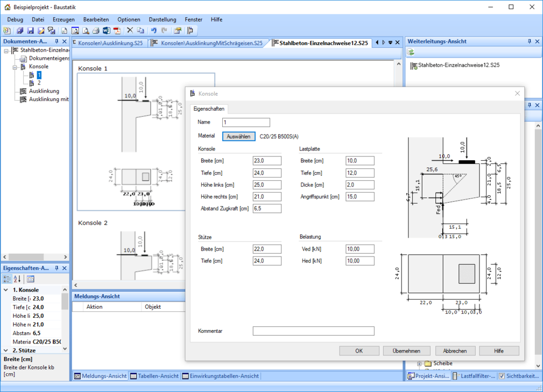Viewport: 543px width, 392px height.
Task: Expand the Scheibe folder node
Action: click(x=418, y=364)
